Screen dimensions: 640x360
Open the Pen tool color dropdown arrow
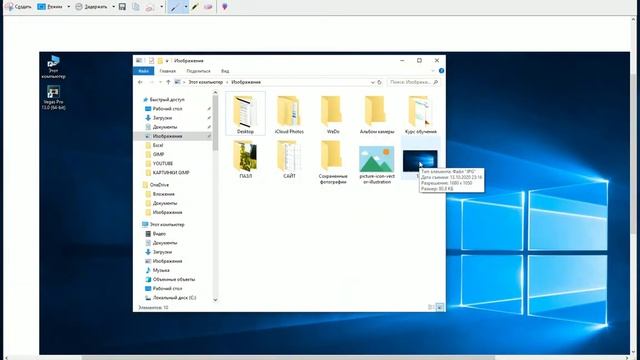[186, 7]
